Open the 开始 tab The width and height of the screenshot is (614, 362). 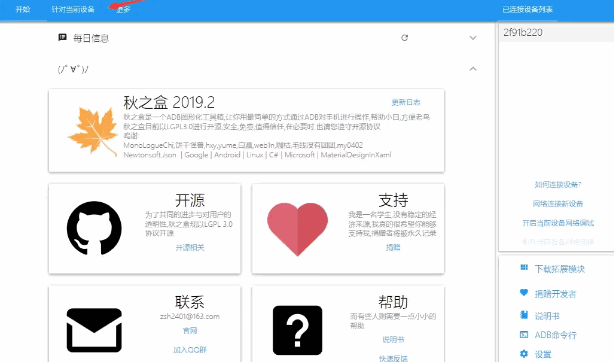23,9
